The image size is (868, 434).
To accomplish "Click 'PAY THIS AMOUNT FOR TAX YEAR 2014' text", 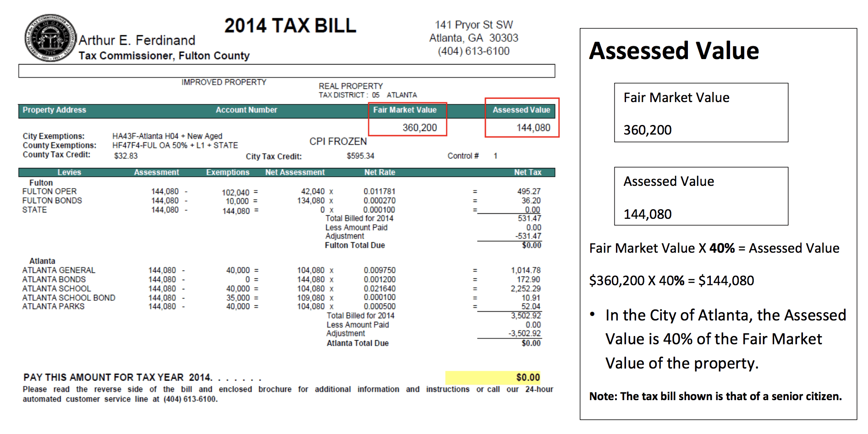I will (117, 377).
